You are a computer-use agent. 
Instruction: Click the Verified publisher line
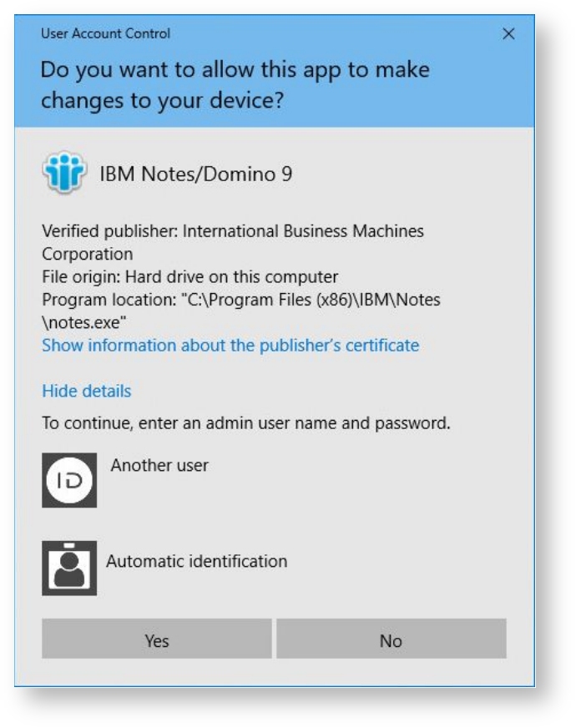point(233,230)
